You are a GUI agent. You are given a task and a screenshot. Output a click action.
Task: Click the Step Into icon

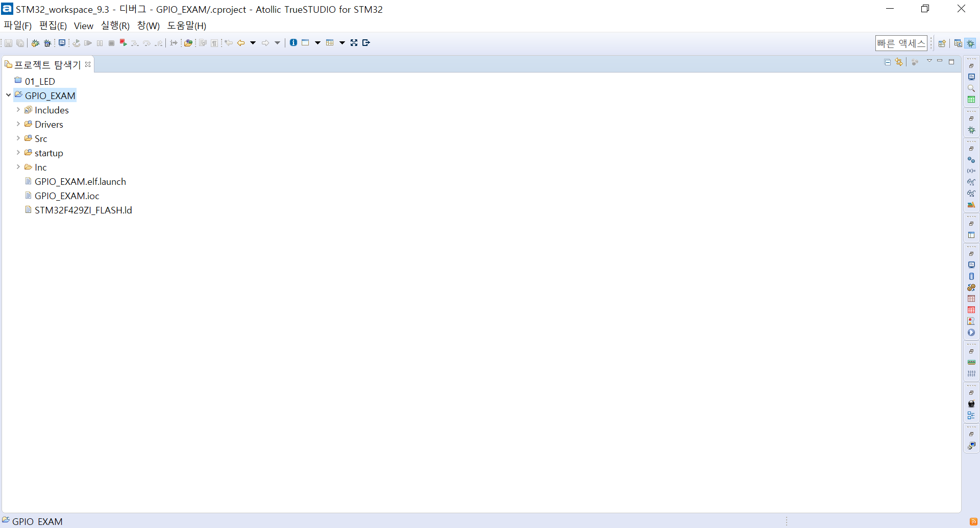pyautogui.click(x=135, y=43)
